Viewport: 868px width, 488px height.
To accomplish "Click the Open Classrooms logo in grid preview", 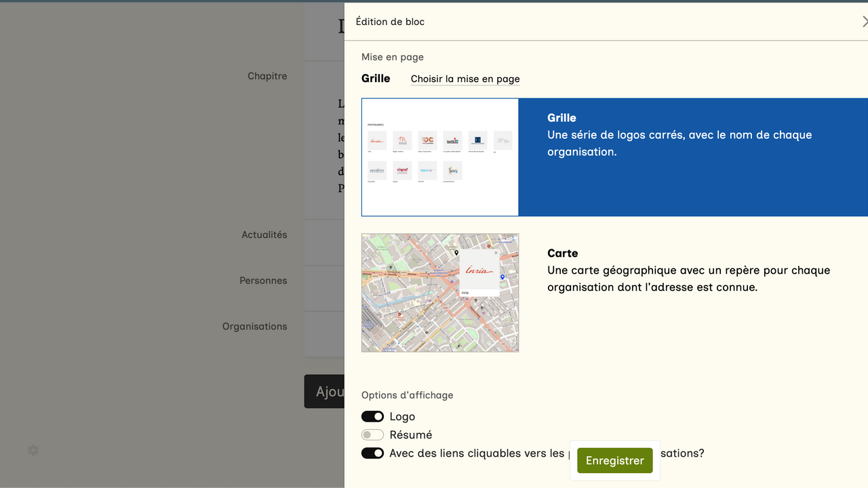I will (x=427, y=141).
